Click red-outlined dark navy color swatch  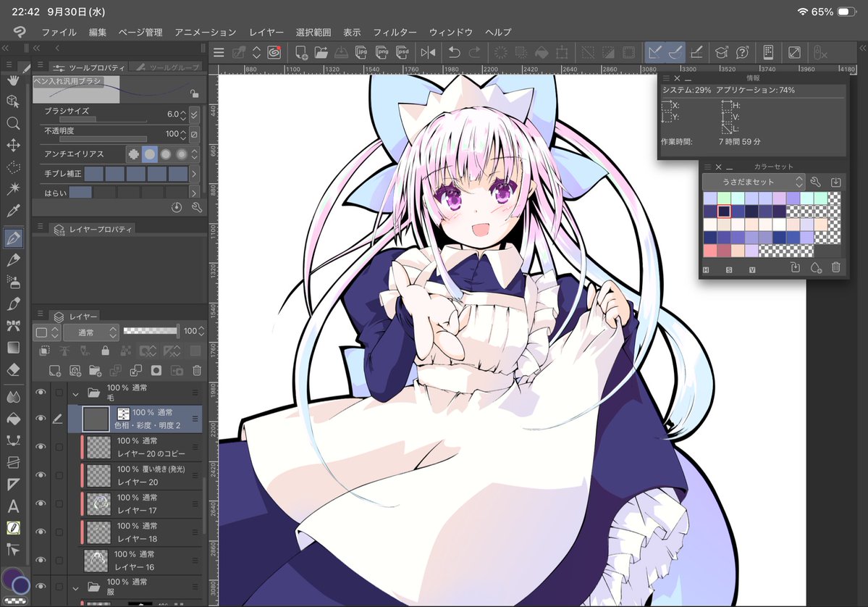coord(724,211)
